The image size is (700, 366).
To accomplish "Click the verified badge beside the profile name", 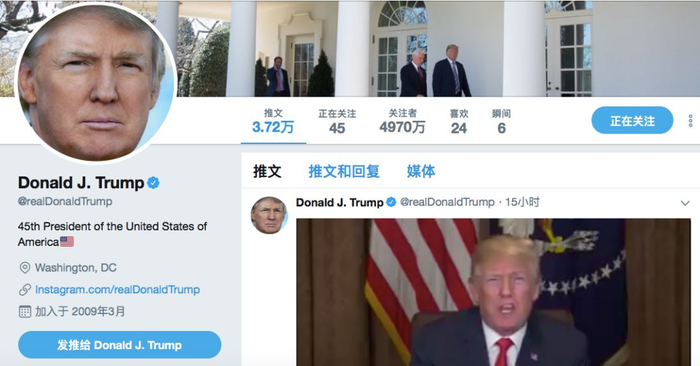I will (153, 183).
